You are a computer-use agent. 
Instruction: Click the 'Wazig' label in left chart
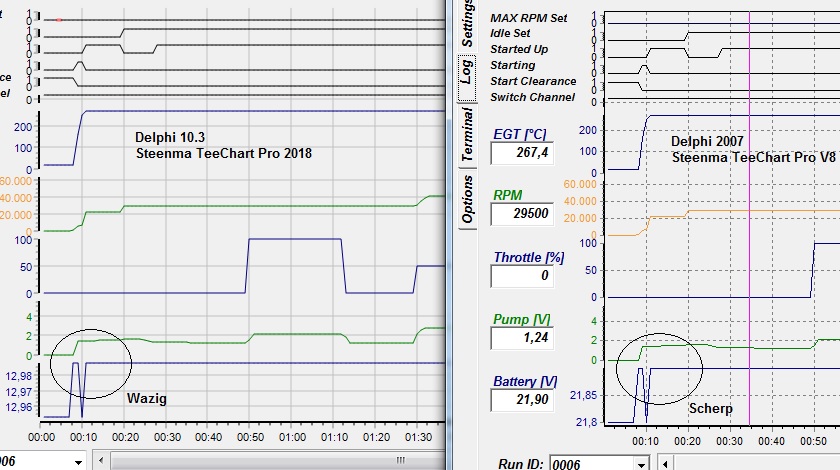click(147, 399)
